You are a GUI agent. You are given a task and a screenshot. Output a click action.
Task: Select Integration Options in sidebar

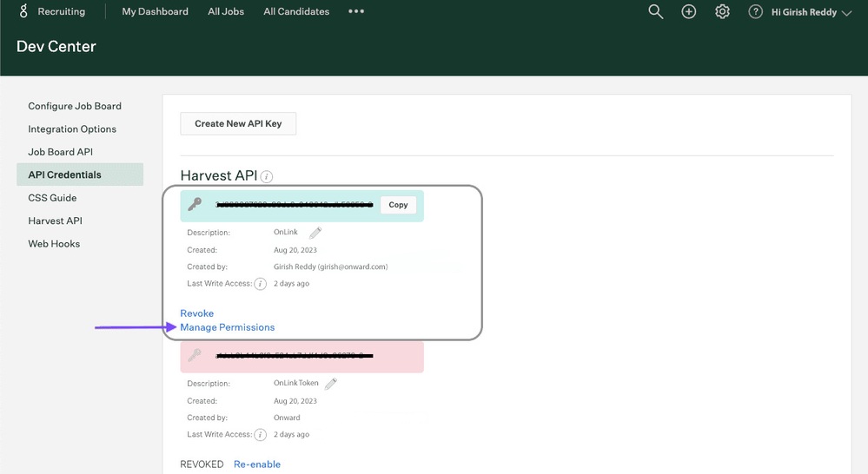tap(72, 128)
